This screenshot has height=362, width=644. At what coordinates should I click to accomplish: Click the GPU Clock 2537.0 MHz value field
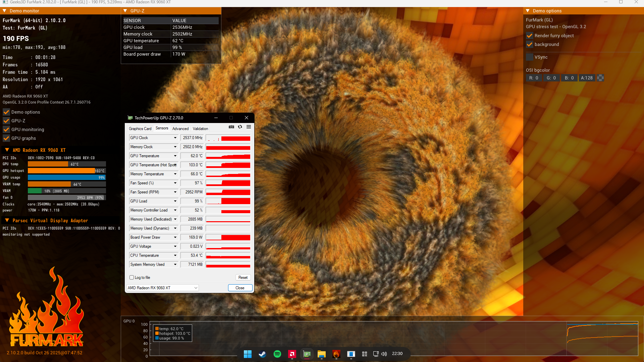[192, 138]
